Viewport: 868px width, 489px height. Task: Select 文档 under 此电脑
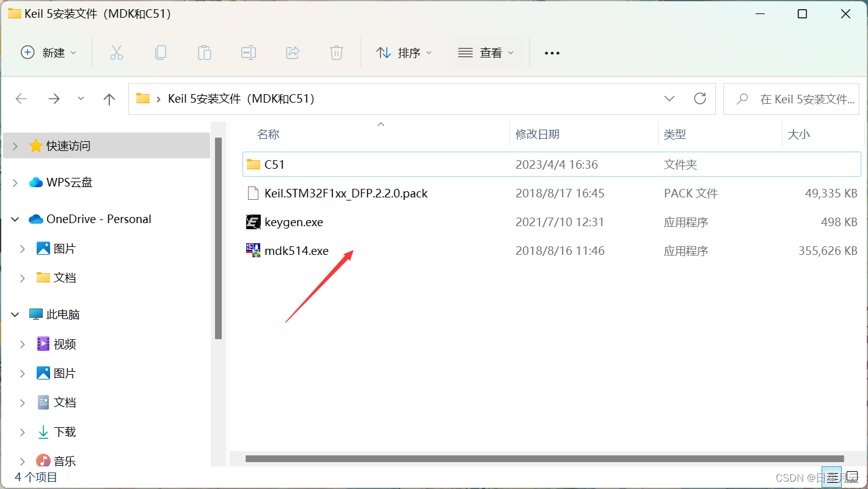point(65,402)
